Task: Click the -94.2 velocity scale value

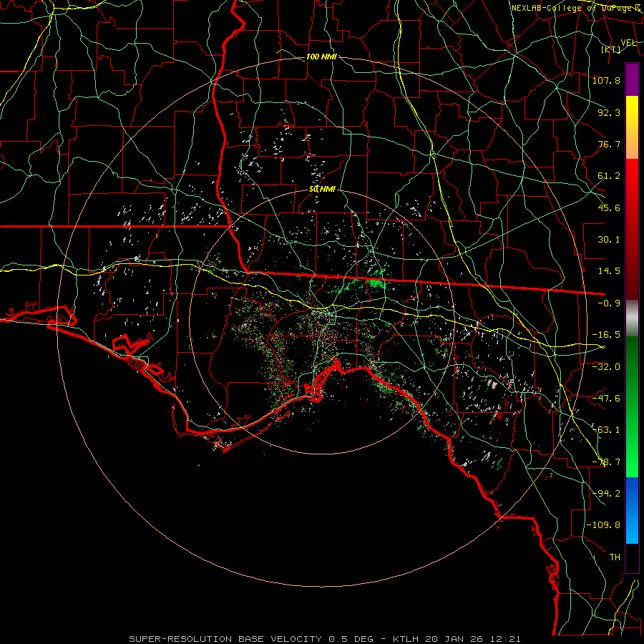Action: [x=606, y=493]
